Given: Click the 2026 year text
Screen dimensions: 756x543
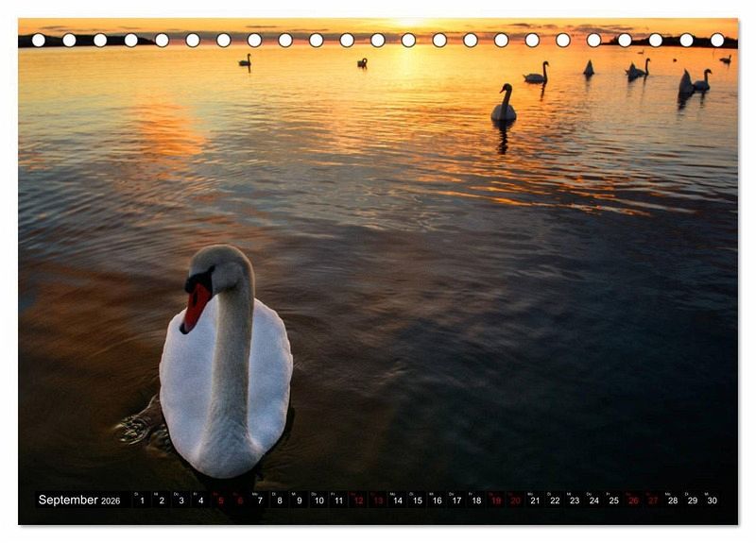Looking at the screenshot, I should tap(111, 501).
